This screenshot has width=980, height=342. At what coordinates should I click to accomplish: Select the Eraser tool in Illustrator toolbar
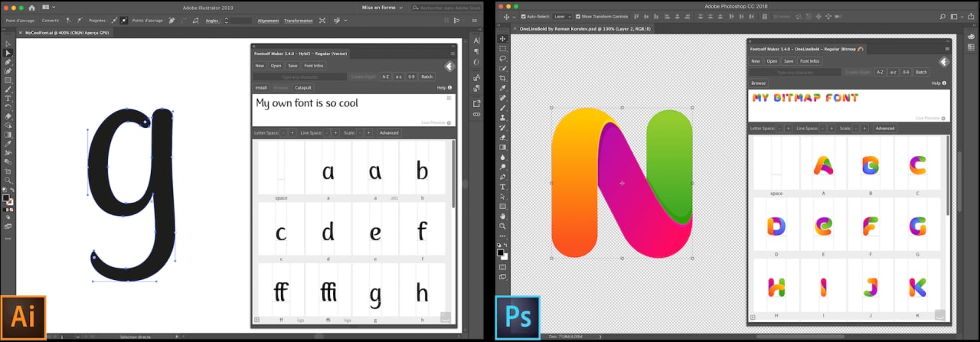[x=8, y=116]
